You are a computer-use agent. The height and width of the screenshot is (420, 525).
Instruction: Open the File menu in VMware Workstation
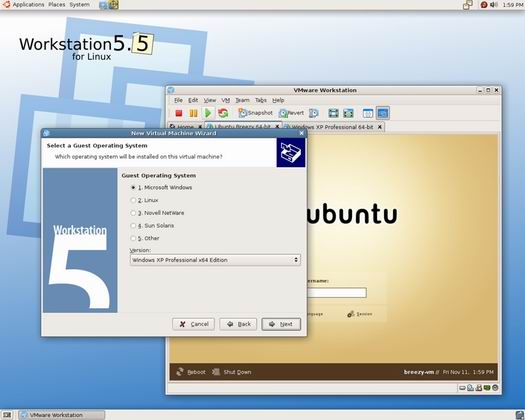[178, 100]
